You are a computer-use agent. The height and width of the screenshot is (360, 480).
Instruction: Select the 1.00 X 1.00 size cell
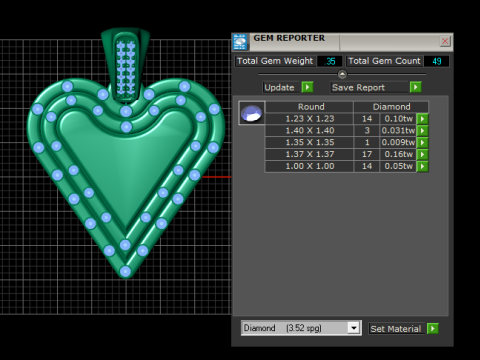pos(310,166)
